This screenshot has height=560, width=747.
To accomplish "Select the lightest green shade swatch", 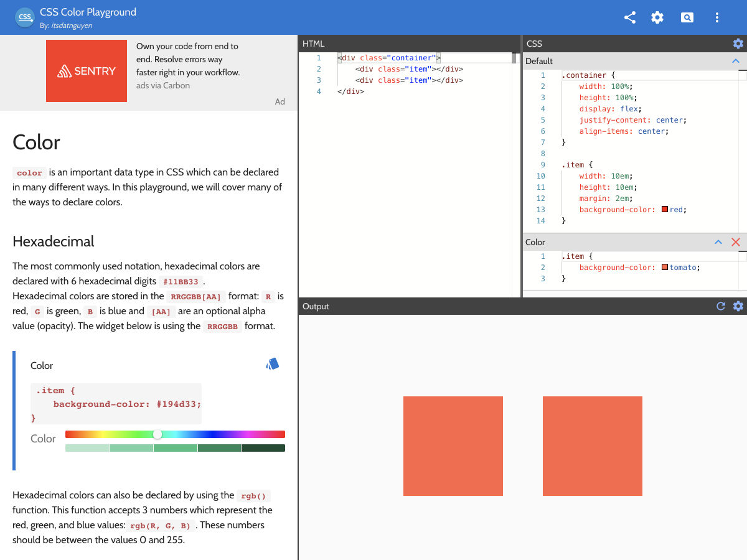I will [87, 448].
